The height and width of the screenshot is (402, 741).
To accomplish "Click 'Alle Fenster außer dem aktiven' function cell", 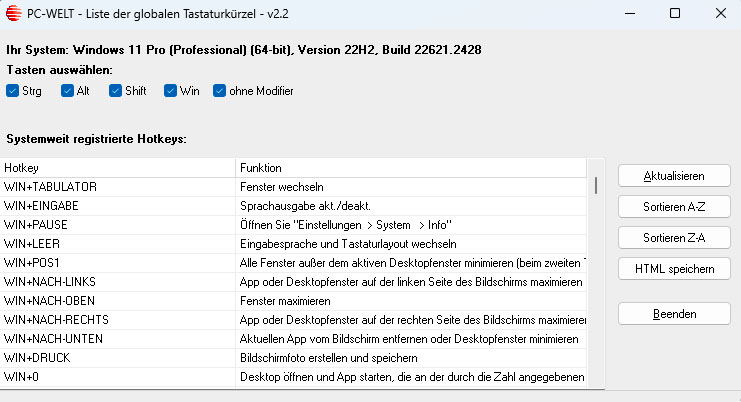I will [411, 263].
